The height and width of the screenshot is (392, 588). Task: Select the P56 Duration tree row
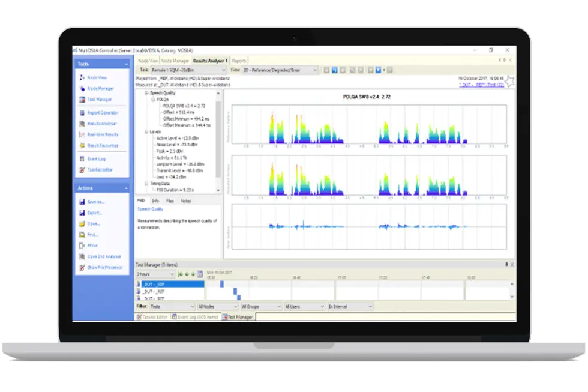[x=175, y=190]
